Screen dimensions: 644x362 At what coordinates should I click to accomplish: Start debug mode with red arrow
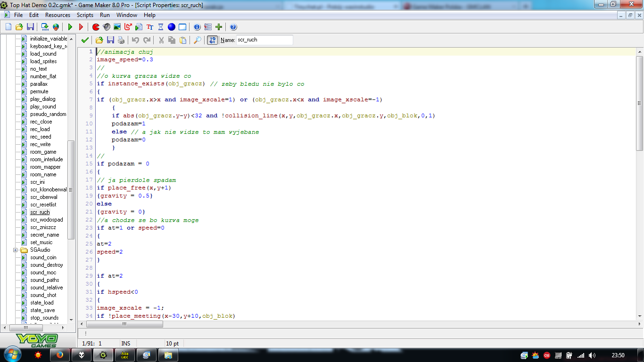(x=81, y=27)
